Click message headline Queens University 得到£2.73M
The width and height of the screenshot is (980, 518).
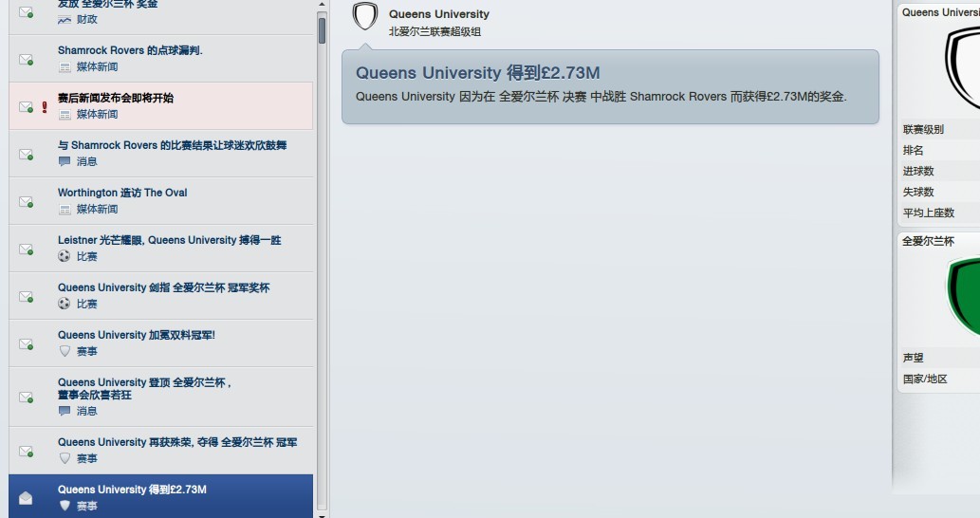(477, 72)
